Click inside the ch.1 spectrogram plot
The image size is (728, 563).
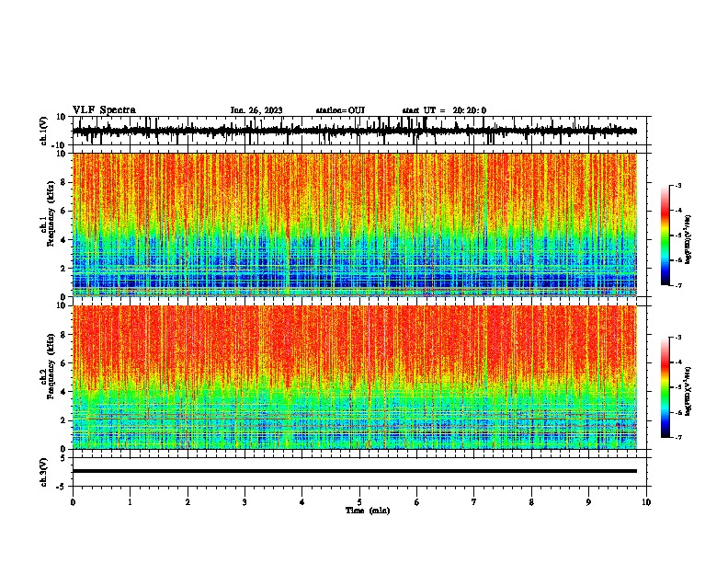[355, 224]
